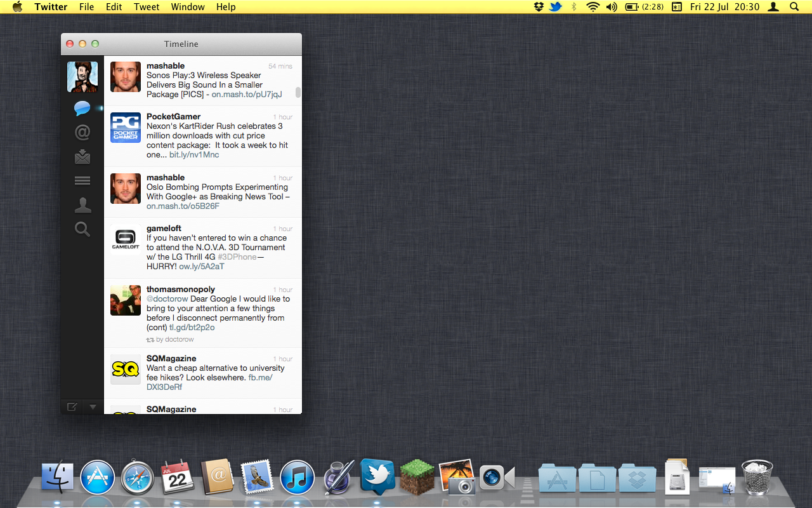Open the sidebar bottom dropdown arrow
812x508 pixels.
tap(93, 406)
